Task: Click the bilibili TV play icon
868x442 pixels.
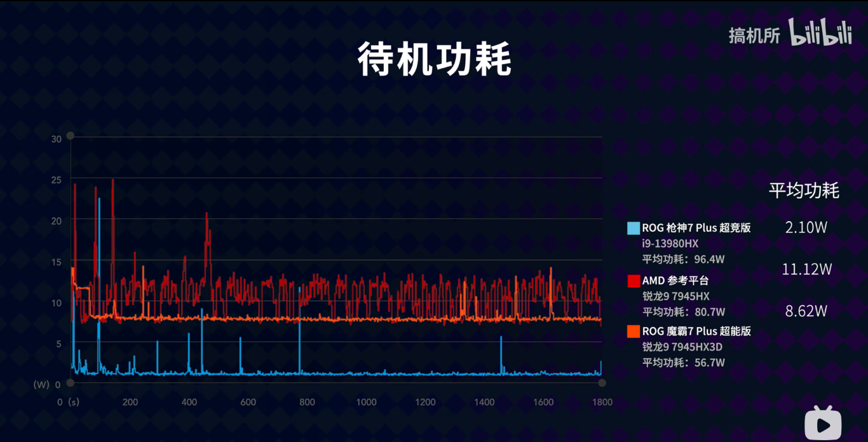Action: (823, 423)
